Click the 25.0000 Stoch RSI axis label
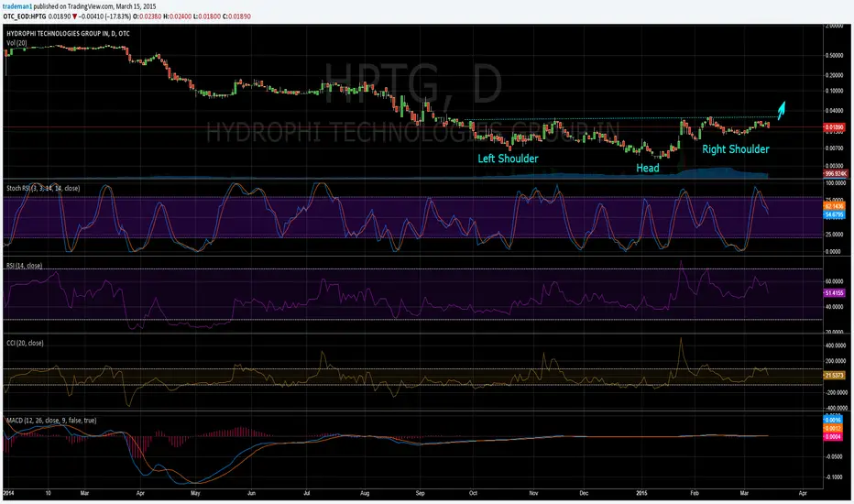 click(x=836, y=235)
